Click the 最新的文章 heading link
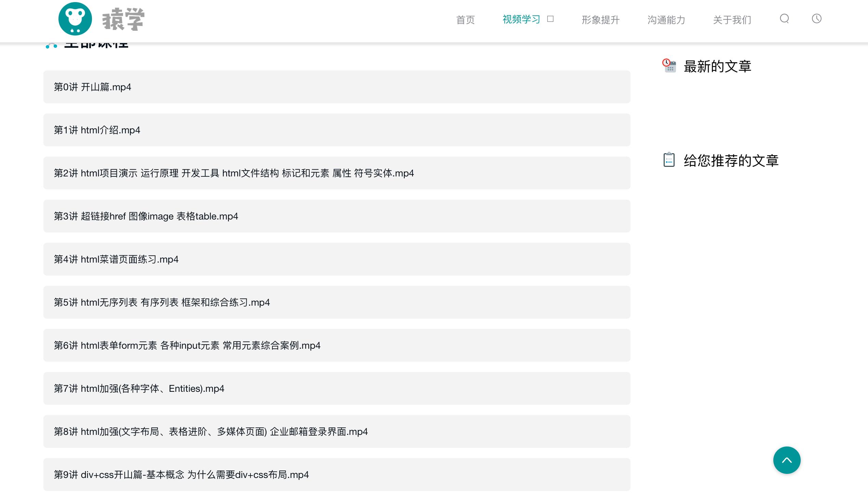Viewport: 868px width, 493px height. click(x=717, y=66)
